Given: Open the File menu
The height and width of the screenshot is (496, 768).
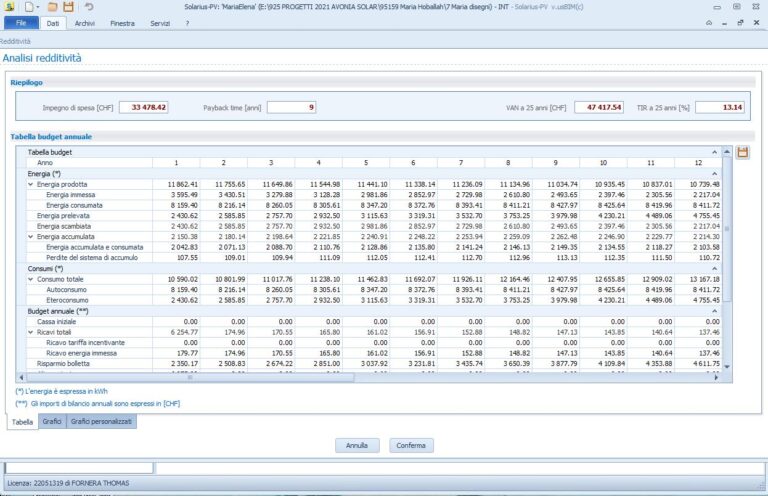Looking at the screenshot, I should point(21,23).
